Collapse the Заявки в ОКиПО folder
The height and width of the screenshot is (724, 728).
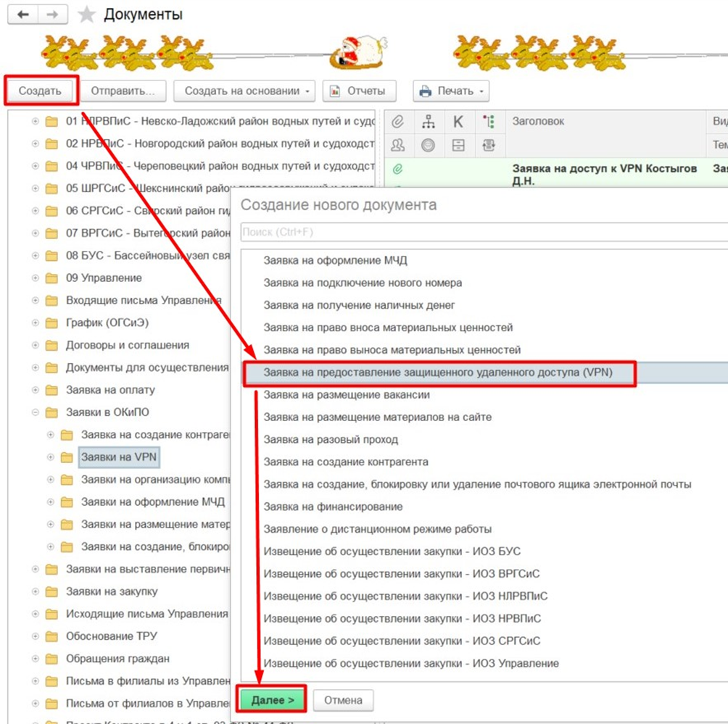tap(36, 413)
